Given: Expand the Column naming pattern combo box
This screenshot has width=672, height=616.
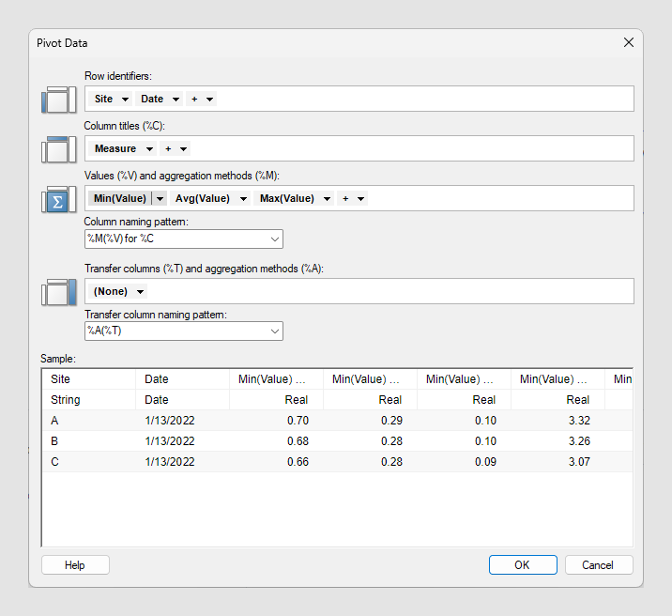Looking at the screenshot, I should coord(274,240).
